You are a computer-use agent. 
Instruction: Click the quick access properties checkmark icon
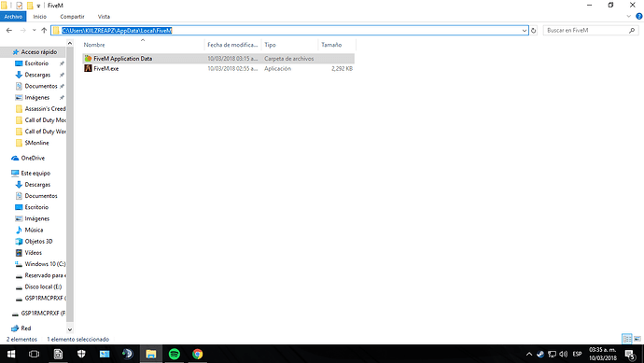pos(20,6)
